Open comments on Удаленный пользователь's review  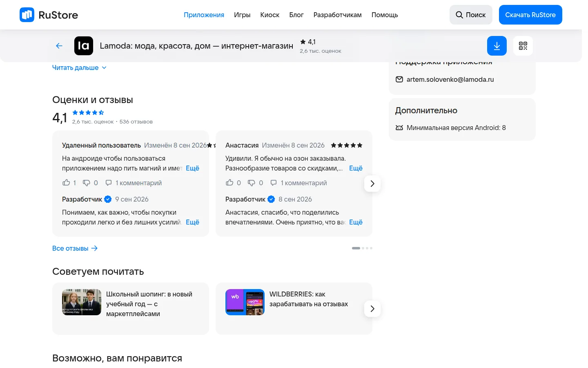[x=109, y=183]
